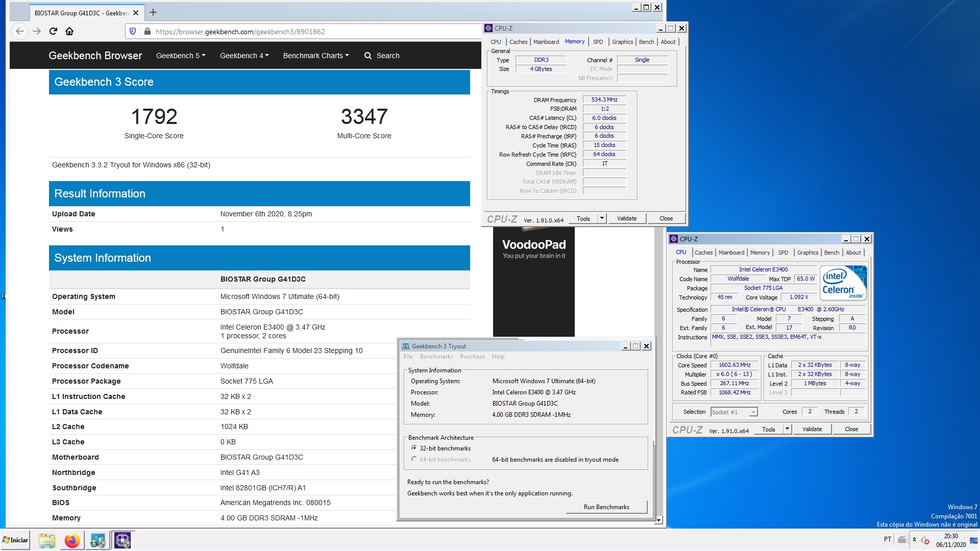Click the CPU-Z CPU window title icon

(x=674, y=239)
